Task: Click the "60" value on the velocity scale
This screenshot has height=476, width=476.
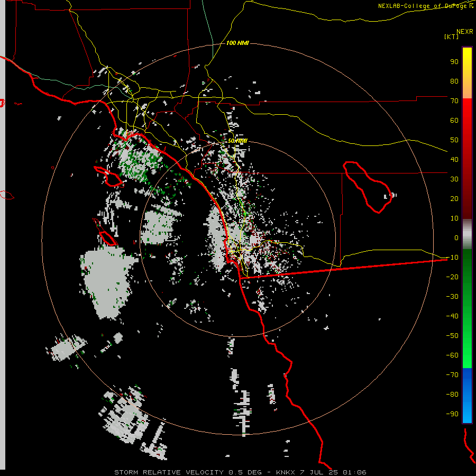Action: [454, 121]
